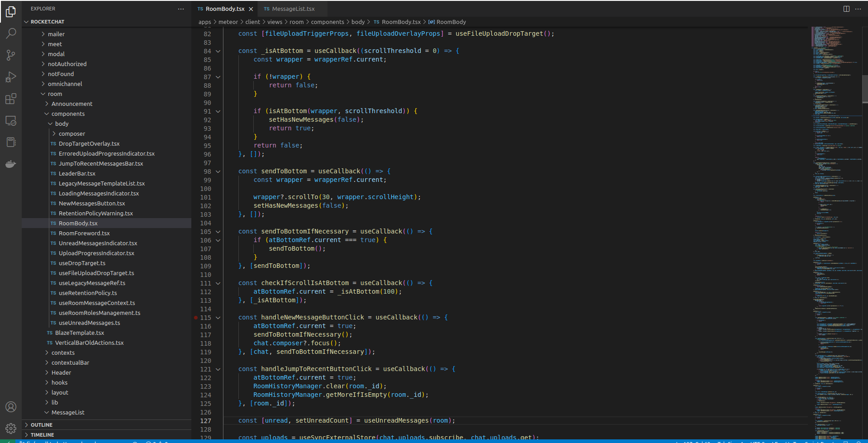Fold the if block at line 87
Image resolution: width=868 pixels, height=443 pixels.
tap(218, 77)
